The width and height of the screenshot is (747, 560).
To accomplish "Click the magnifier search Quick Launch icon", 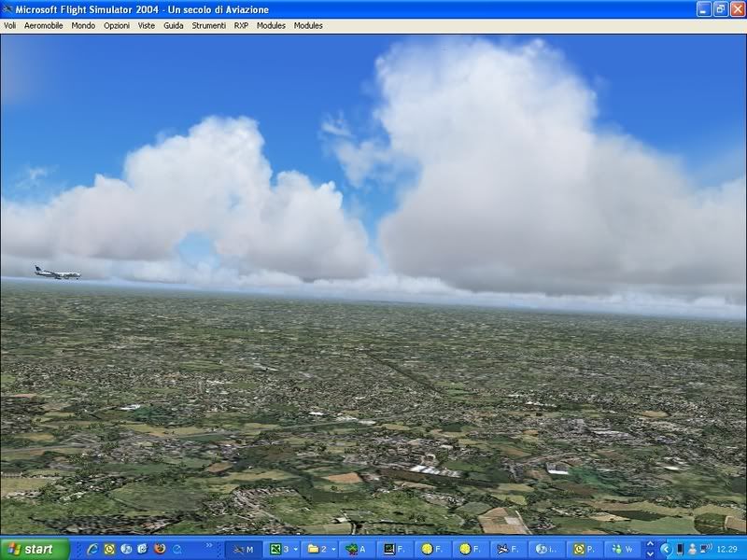I will (176, 550).
